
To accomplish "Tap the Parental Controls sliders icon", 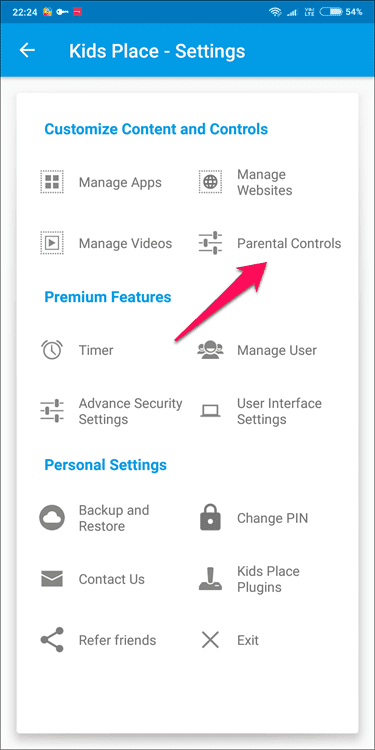I will pyautogui.click(x=210, y=243).
